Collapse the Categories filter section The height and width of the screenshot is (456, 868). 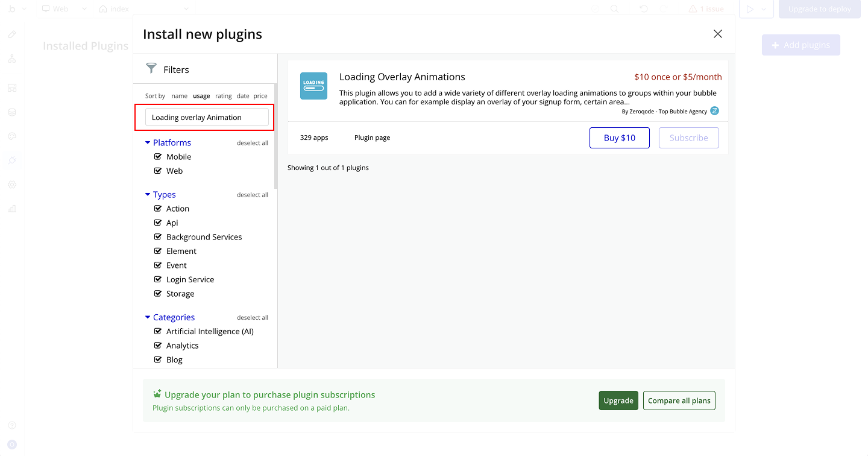148,317
